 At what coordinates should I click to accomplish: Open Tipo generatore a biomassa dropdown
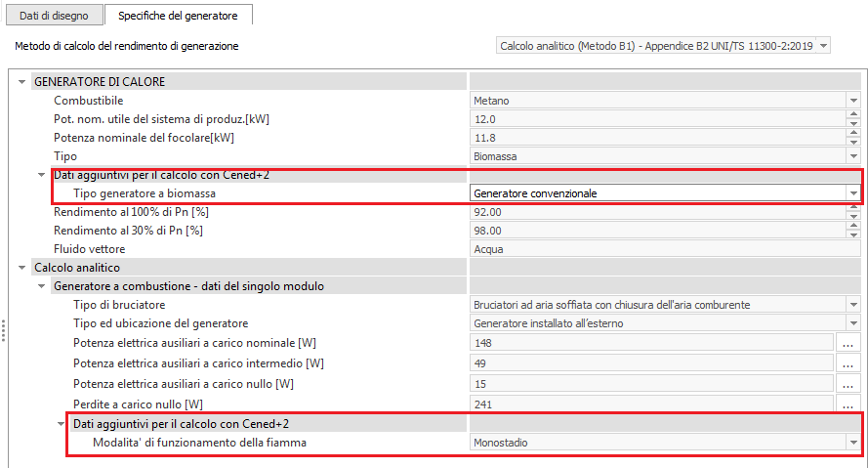tap(853, 193)
